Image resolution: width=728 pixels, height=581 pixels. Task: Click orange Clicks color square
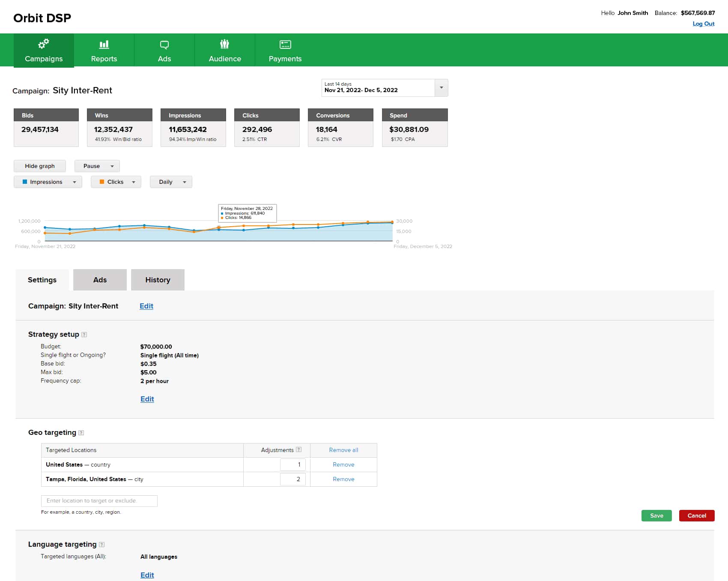pos(102,182)
